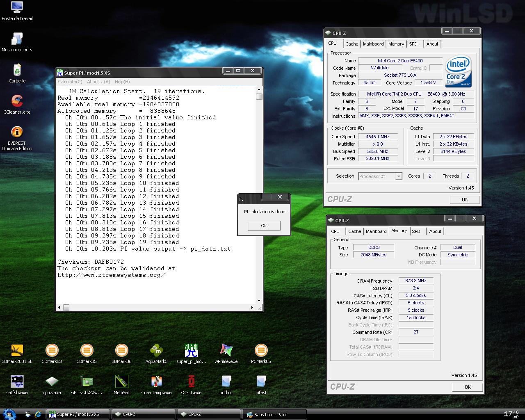The height and width of the screenshot is (420, 525).
Task: Click Super PI horizontal scrollbar right arrow
Action: point(252,307)
